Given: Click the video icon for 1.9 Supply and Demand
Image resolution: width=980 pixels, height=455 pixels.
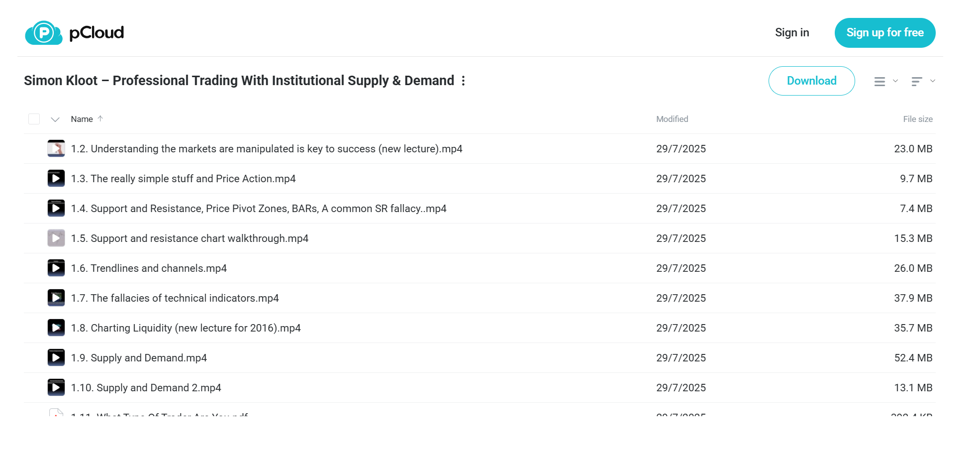Looking at the screenshot, I should [56, 357].
